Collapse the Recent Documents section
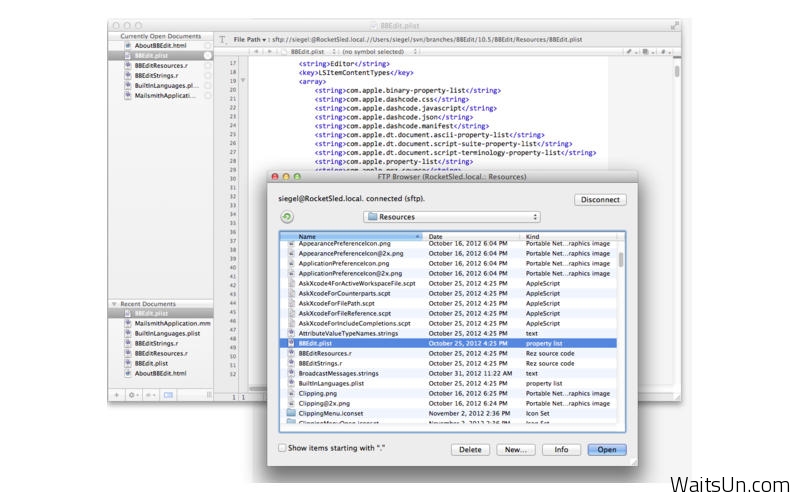 coord(114,304)
